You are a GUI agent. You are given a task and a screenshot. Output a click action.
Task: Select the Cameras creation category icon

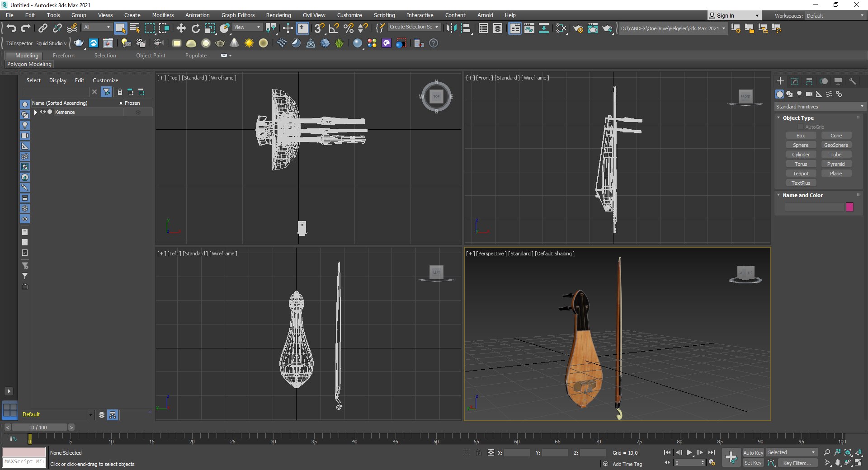click(x=809, y=94)
